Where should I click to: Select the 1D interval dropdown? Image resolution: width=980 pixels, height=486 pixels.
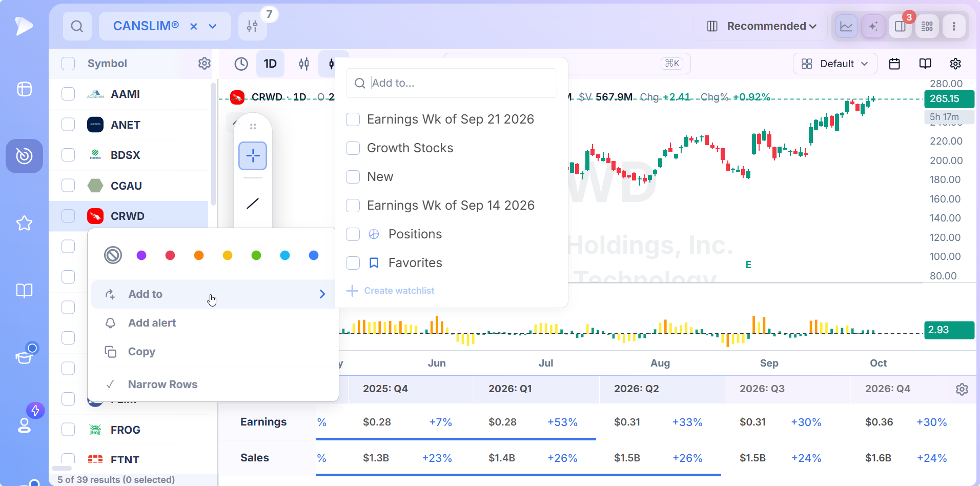270,64
